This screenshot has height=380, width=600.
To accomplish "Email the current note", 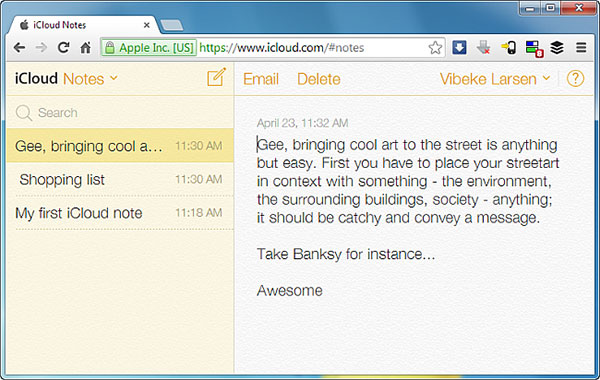I will tap(261, 79).
